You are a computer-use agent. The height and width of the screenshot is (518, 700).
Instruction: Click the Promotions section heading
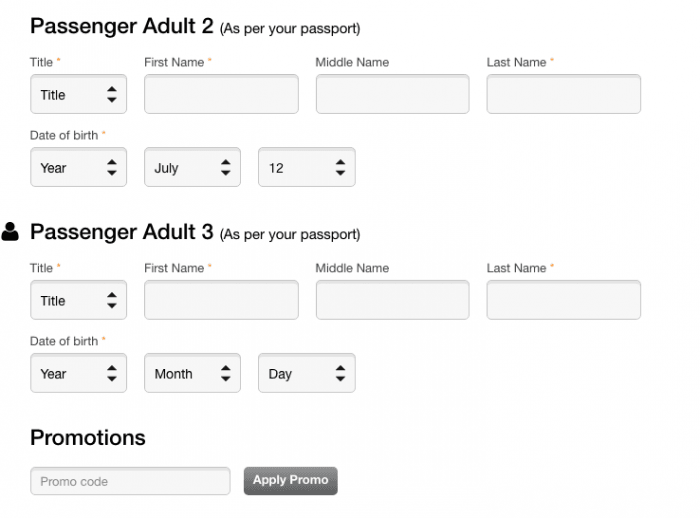click(88, 437)
